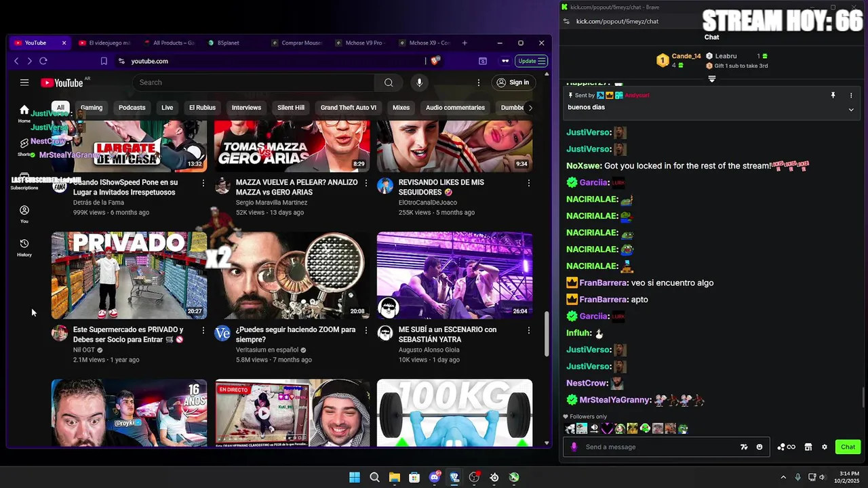The height and width of the screenshot is (488, 868).
Task: Click the YouTube page scrollbar thumb
Action: pyautogui.click(x=547, y=334)
